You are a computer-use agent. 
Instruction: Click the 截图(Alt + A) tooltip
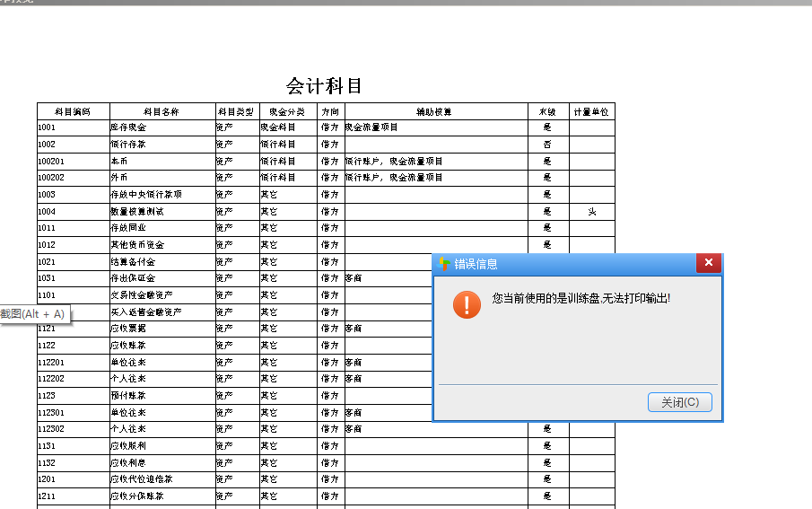coord(33,313)
